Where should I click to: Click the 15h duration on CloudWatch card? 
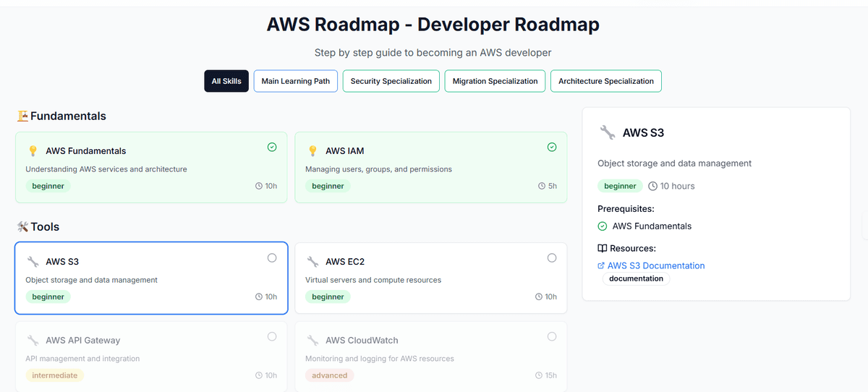coord(551,375)
